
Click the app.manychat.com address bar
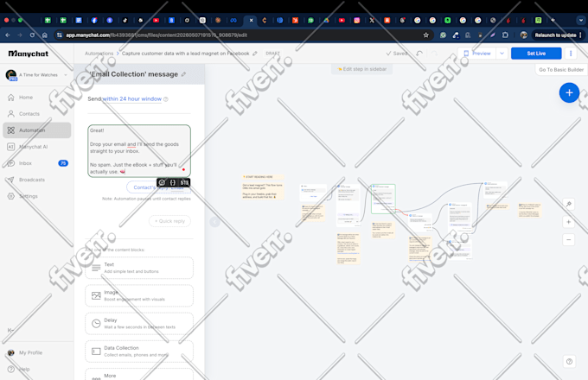(x=240, y=35)
